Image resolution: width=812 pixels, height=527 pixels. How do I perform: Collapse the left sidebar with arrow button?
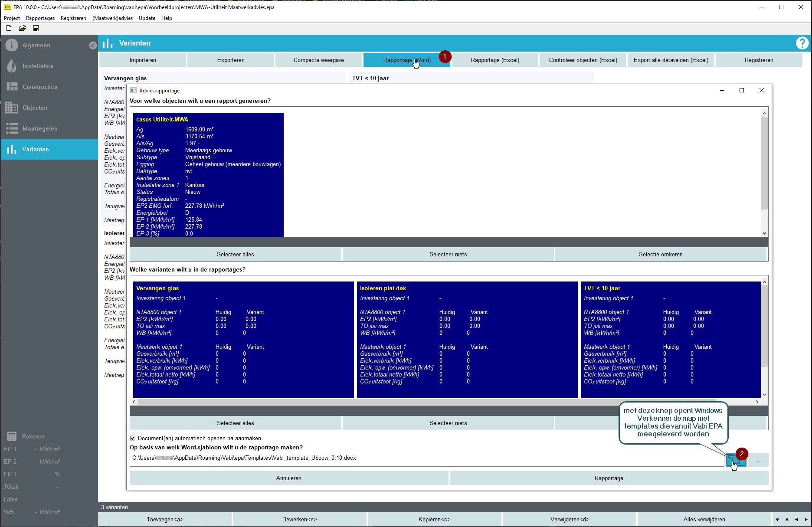click(92, 45)
